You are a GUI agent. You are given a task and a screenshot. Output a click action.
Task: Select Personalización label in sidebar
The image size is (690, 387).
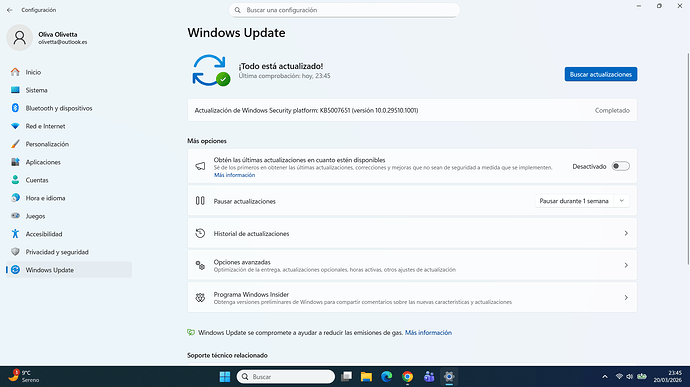[47, 144]
